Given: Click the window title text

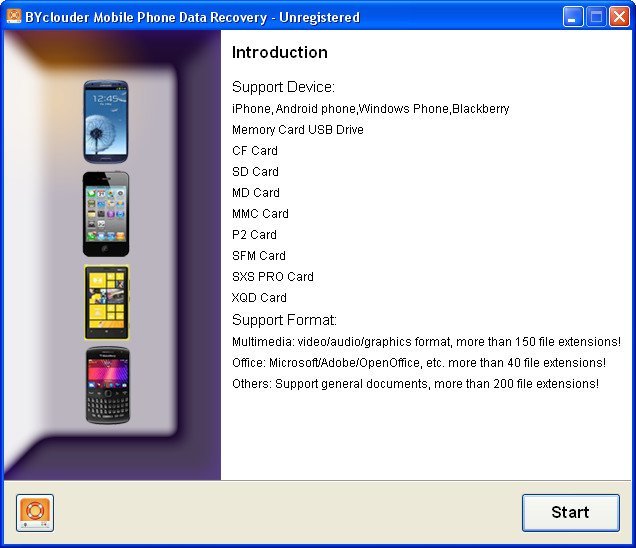Looking at the screenshot, I should (192, 17).
